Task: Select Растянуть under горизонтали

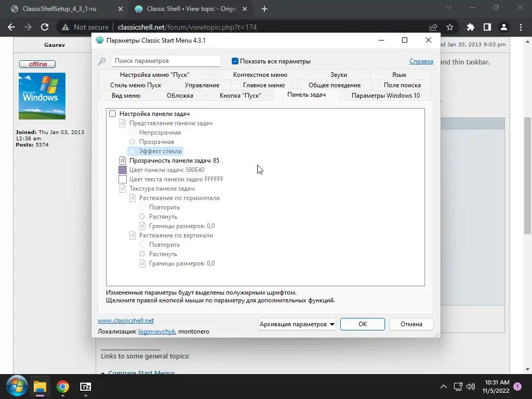Action: coord(142,217)
